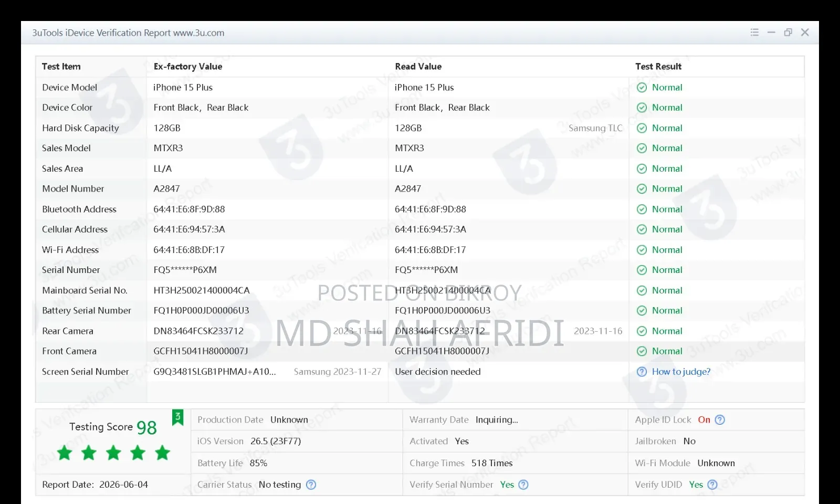
Task: Select the ex-factory battery serial FQ1H0P000JD00006U3
Action: [201, 311]
